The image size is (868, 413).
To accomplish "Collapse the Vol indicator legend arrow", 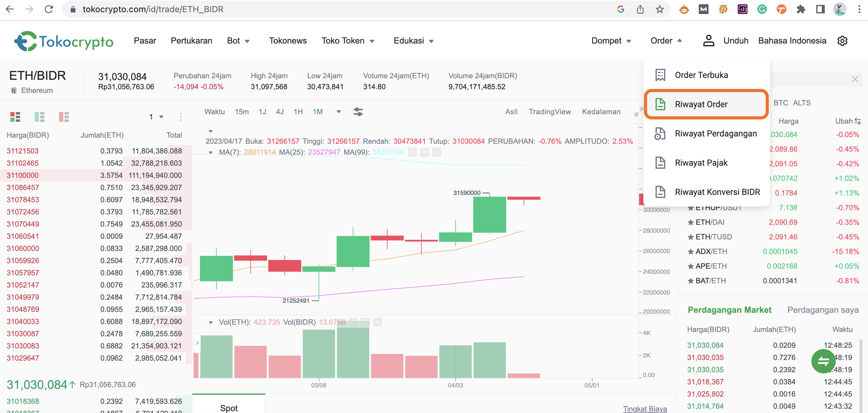I will (211, 322).
